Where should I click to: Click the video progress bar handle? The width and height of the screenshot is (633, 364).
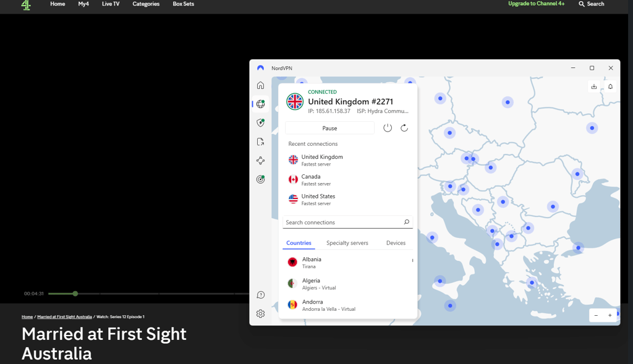coord(75,294)
